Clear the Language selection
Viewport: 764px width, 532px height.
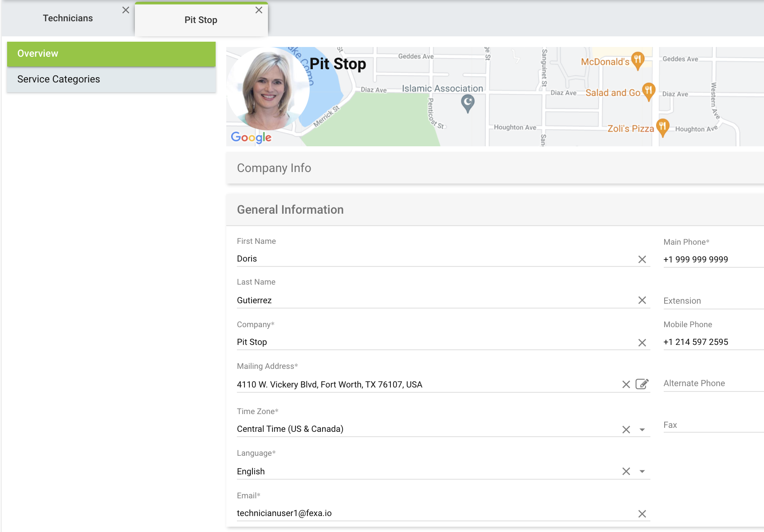(626, 471)
